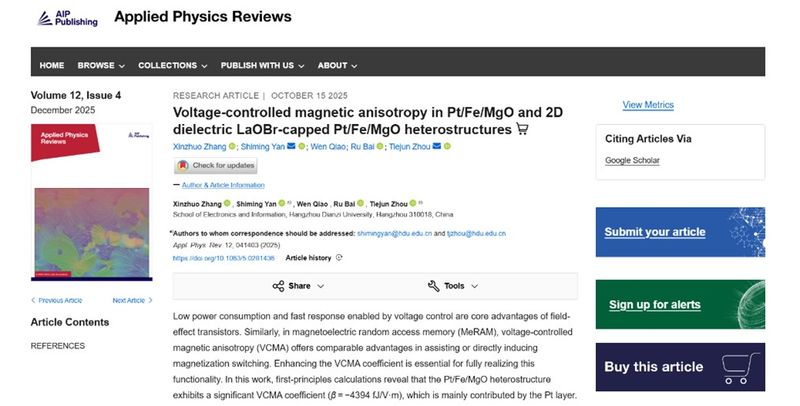This screenshot has height=406, width=800.
Task: Go to the Next Article
Action: (132, 300)
